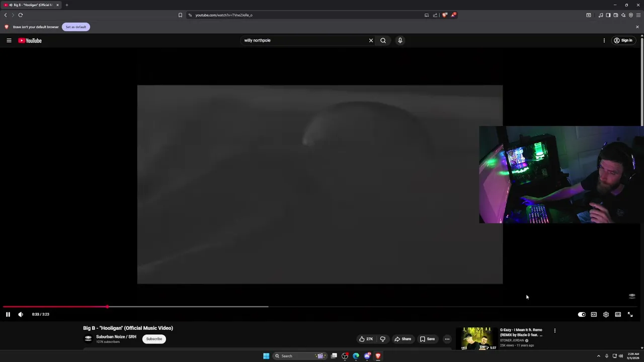Viewport: 644px width, 362px height.
Task: Open Microsoft Edge from the taskbar
Action: pos(356,356)
